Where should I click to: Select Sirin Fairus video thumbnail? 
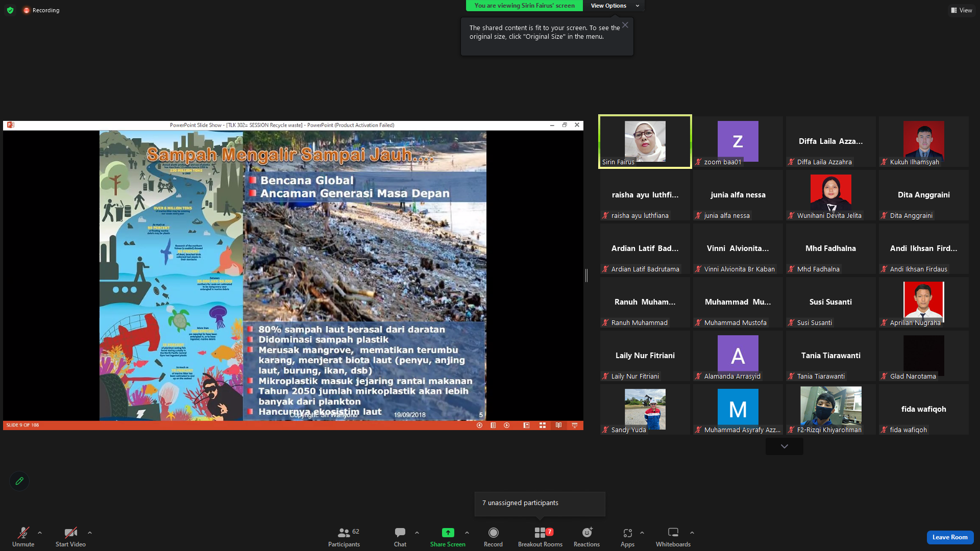pyautogui.click(x=645, y=141)
